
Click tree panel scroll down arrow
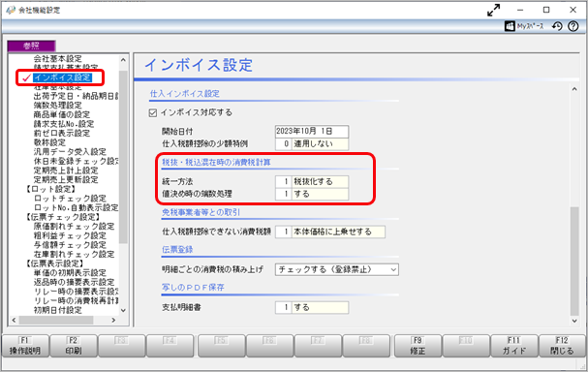coord(123,311)
